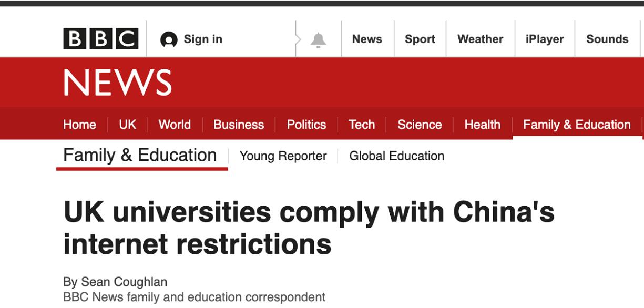
Task: Click the white NEWS banner logo
Action: [118, 83]
